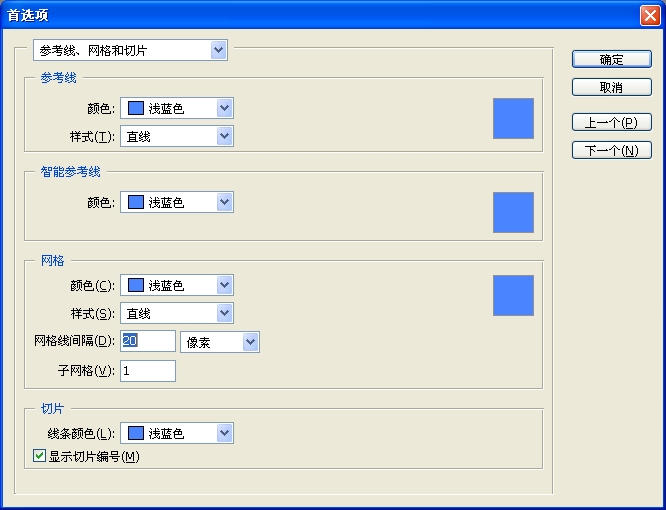Open the 像素 unit dropdown
Image resolution: width=666 pixels, height=510 pixels.
pos(220,343)
